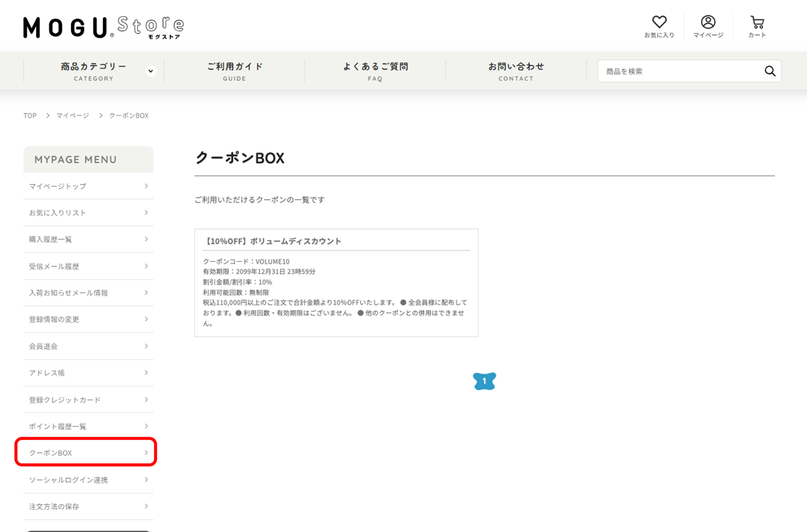Go to お問い合わせ contact page
The width and height of the screenshot is (807, 532).
515,71
